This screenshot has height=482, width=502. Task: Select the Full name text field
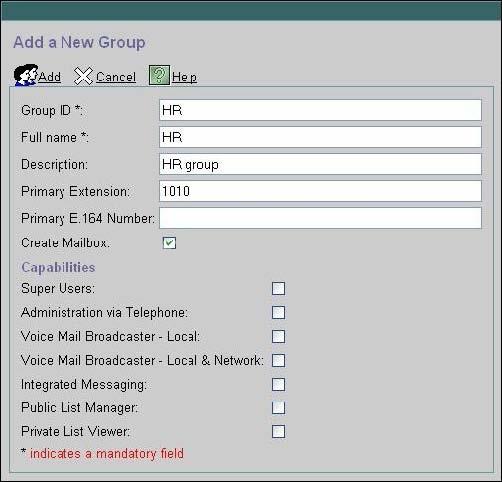pyautogui.click(x=320, y=137)
